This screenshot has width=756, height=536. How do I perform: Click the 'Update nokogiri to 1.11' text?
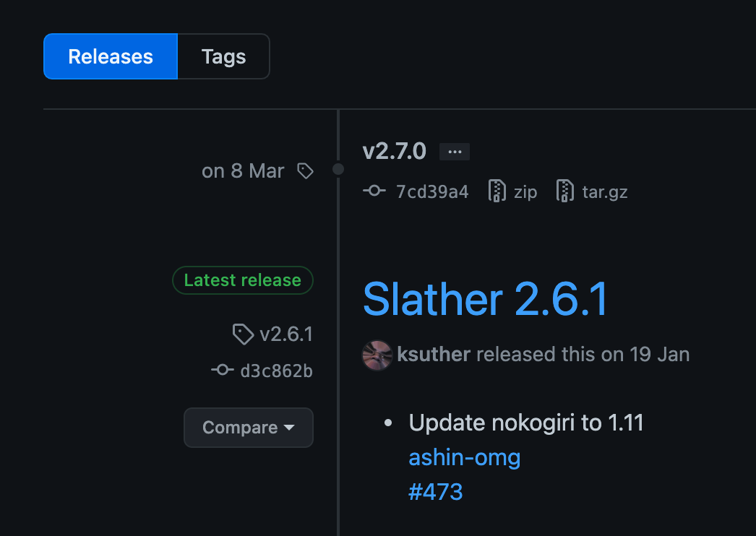click(x=526, y=423)
